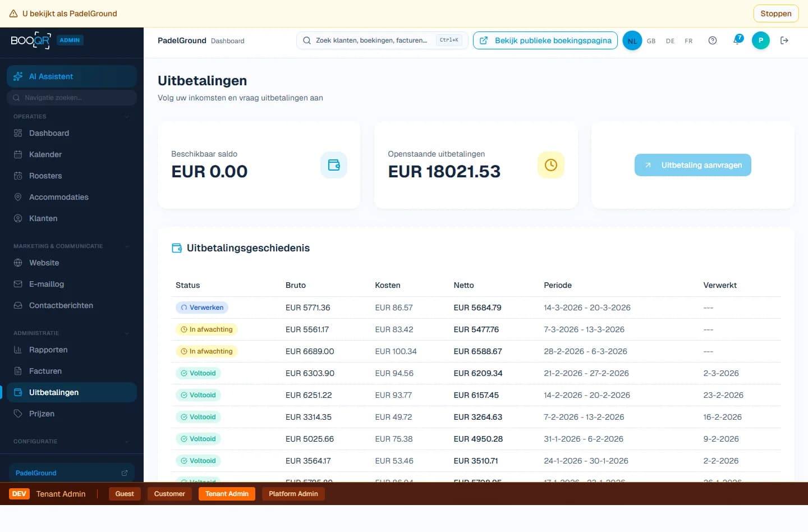
Task: Open Contactberichten in the sidebar
Action: point(61,305)
